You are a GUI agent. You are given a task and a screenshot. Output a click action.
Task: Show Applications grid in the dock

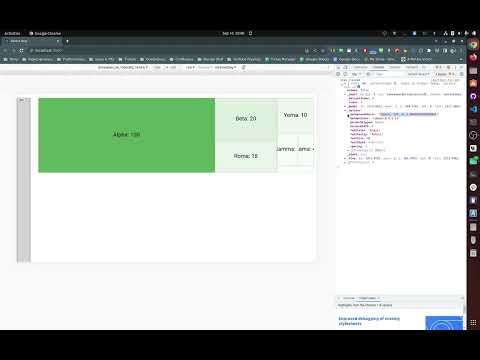pyautogui.click(x=473, y=322)
